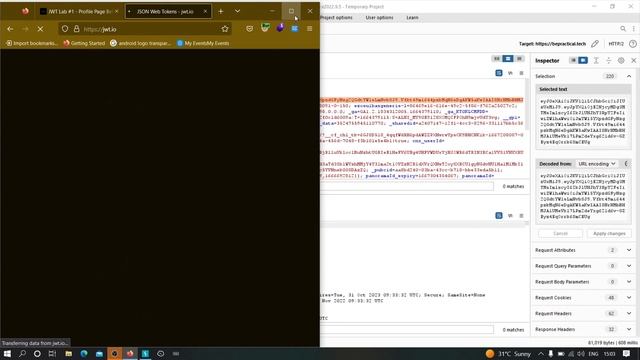Open Firefox from the taskbar
640x360 pixels.
click(130, 353)
